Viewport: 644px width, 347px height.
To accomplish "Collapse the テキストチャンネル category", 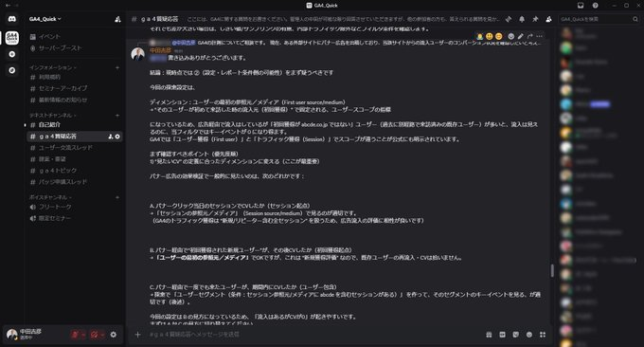I will click(53, 115).
